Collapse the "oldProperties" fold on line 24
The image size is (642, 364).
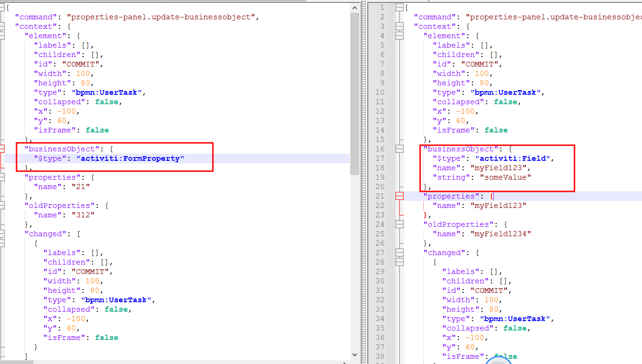point(400,224)
